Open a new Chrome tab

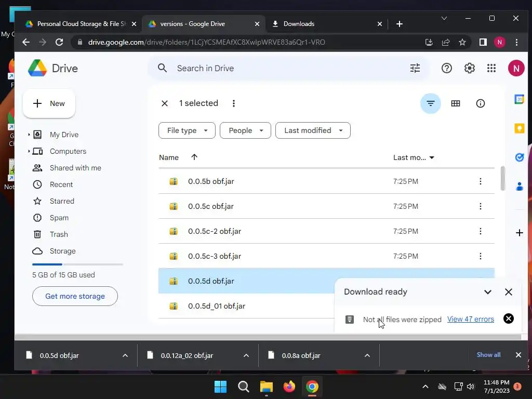pyautogui.click(x=400, y=24)
